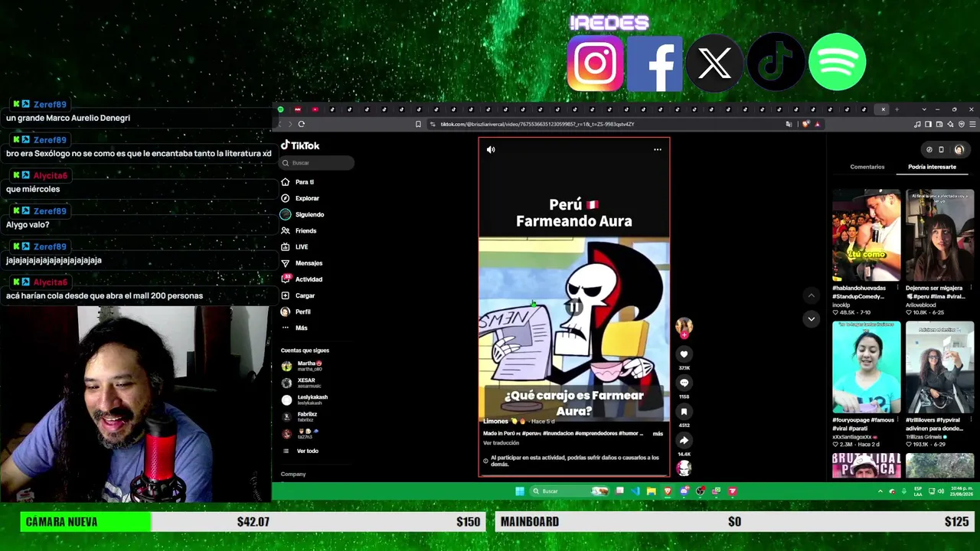Image resolution: width=980 pixels, height=551 pixels.
Task: Click the Buscar search field in TikTok
Action: 317,163
